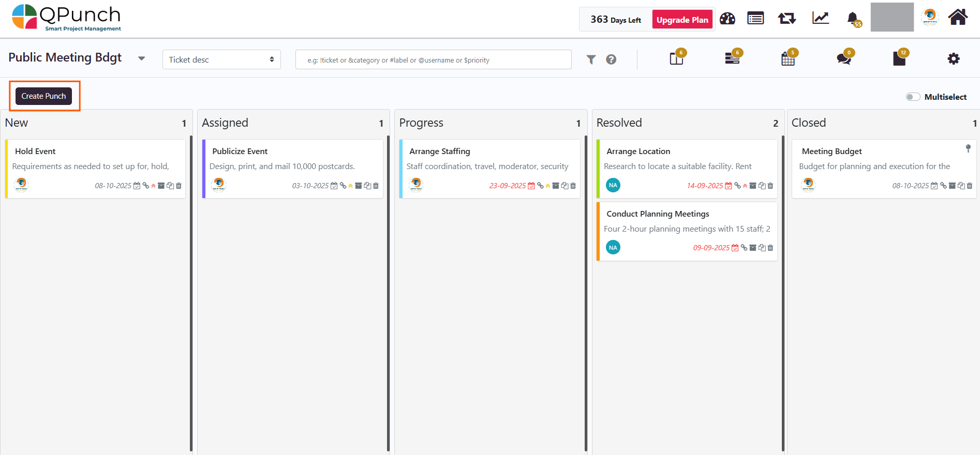Open the Arrange Staffing card
The height and width of the screenshot is (455, 980).
439,151
